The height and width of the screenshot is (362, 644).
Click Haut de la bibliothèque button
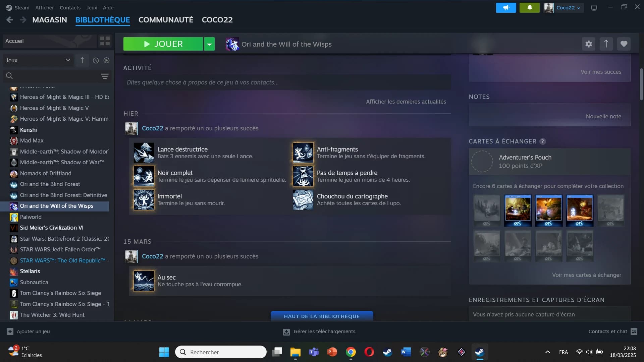click(x=322, y=316)
